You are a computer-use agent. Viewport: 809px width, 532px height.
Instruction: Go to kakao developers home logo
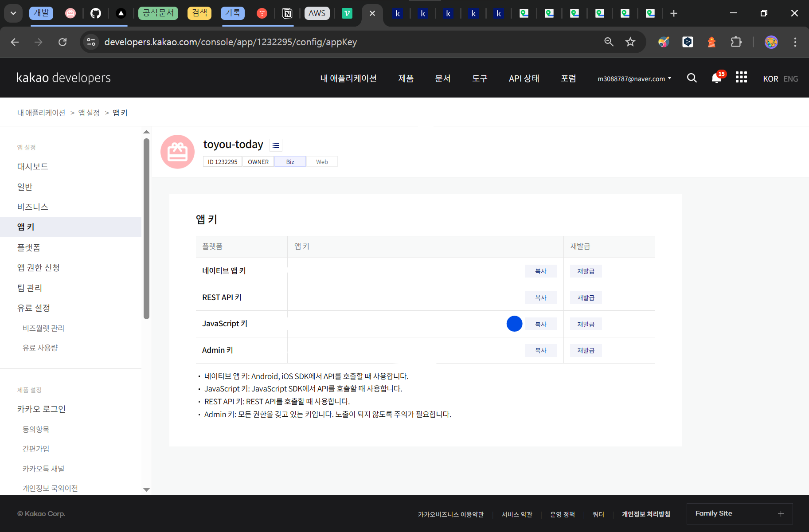coord(63,78)
